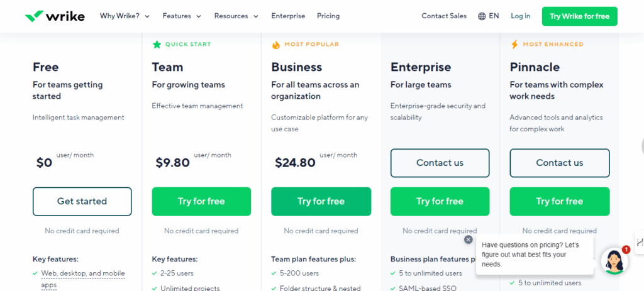Expand the Features dropdown
The width and height of the screenshot is (644, 291).
tap(182, 16)
